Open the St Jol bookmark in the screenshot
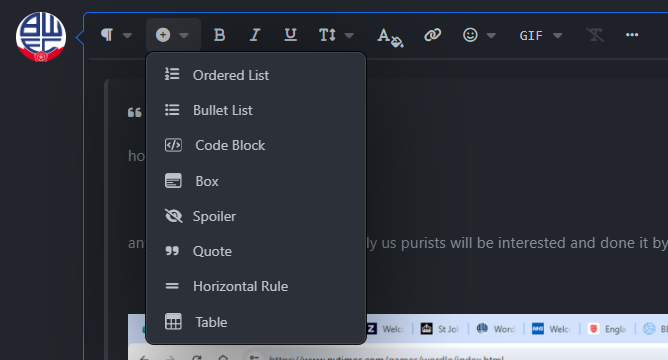The image size is (668, 360). click(x=440, y=329)
